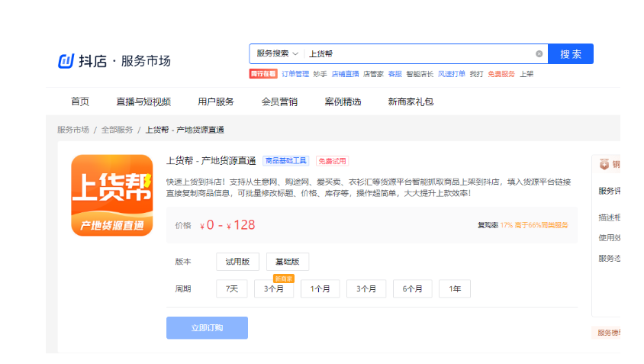
Task: Open the 首页 navigation tab
Action: pyautogui.click(x=80, y=101)
